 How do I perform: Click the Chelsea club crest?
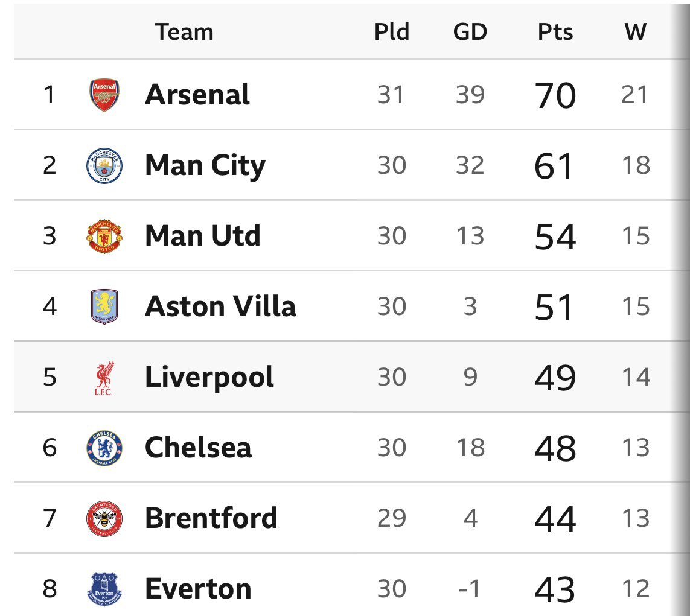tap(104, 448)
